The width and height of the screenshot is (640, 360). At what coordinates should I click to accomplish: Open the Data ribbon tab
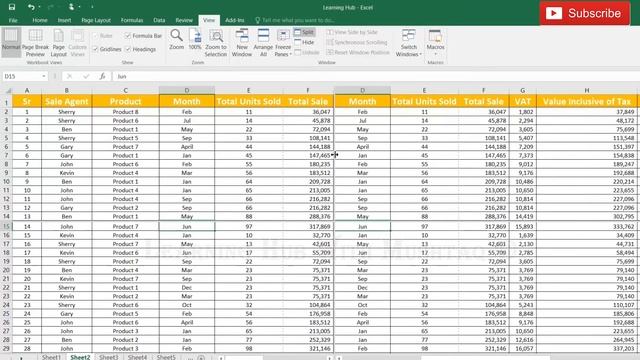(x=159, y=20)
